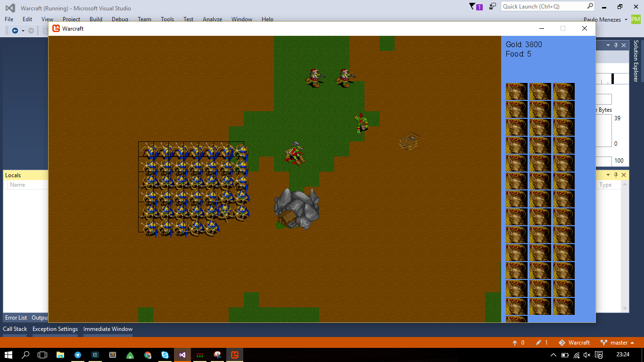Click the Navigate Backward toolbar button
Viewport: 644px width, 362px height.
[15, 30]
